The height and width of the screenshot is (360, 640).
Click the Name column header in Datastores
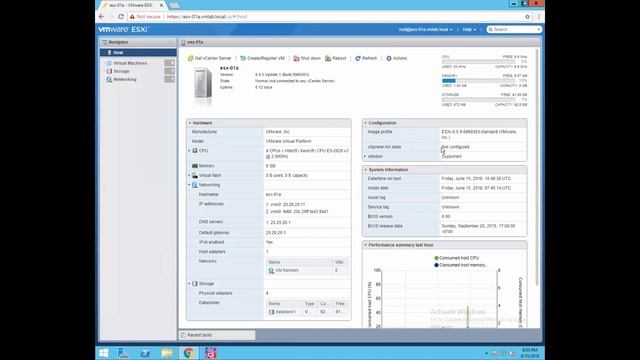coord(284,304)
